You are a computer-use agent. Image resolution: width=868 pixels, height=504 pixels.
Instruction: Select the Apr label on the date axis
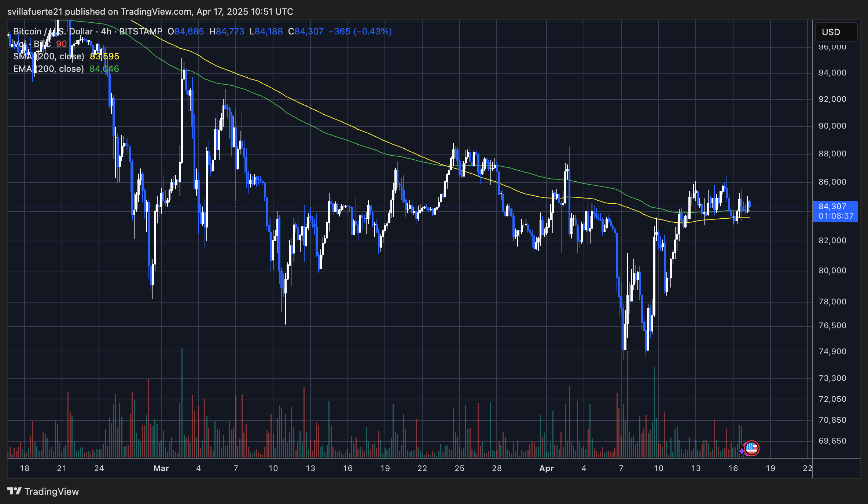[547, 468]
